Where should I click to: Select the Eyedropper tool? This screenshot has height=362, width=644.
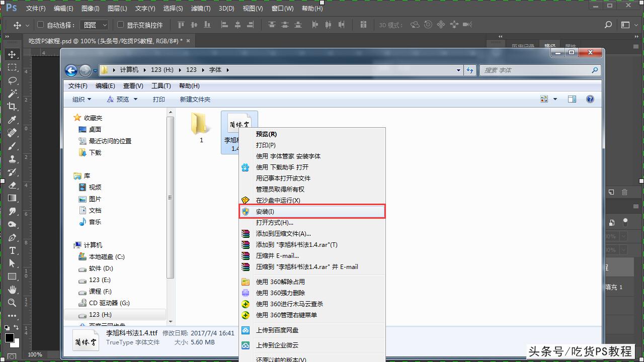coord(12,120)
